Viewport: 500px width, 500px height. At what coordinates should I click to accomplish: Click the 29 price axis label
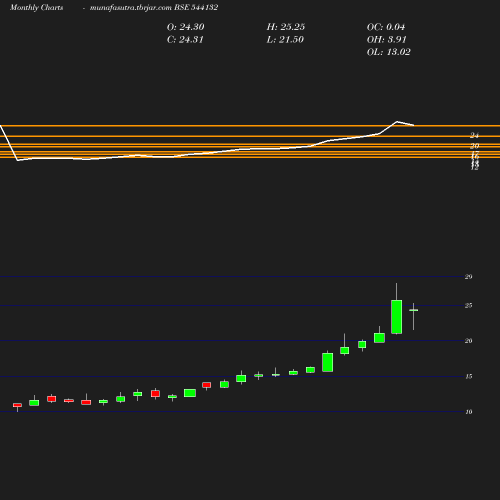[469, 277]
